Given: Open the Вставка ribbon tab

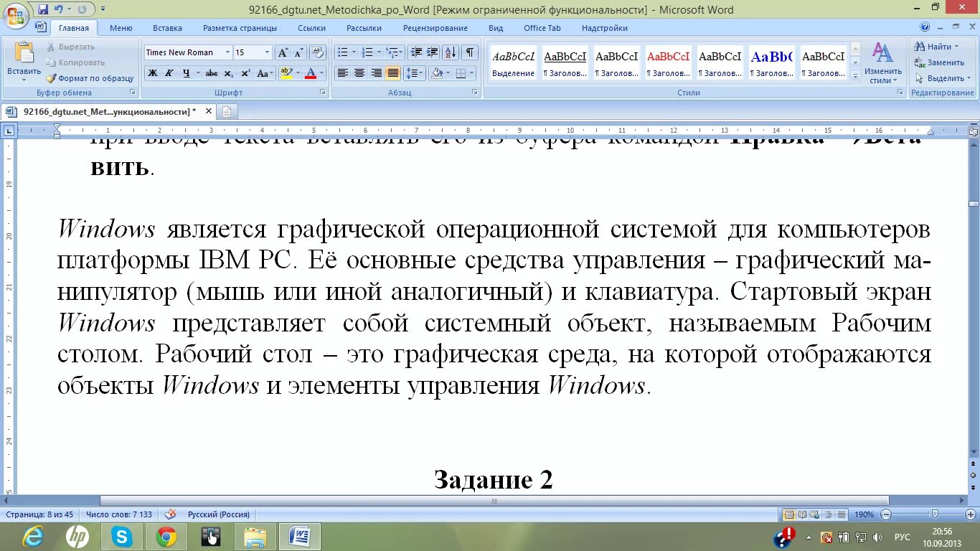Looking at the screenshot, I should 167,28.
